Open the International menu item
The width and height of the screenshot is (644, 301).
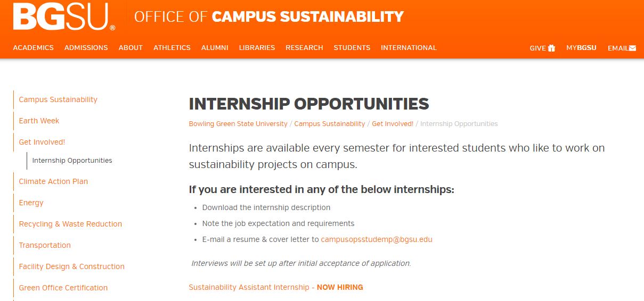coord(409,48)
